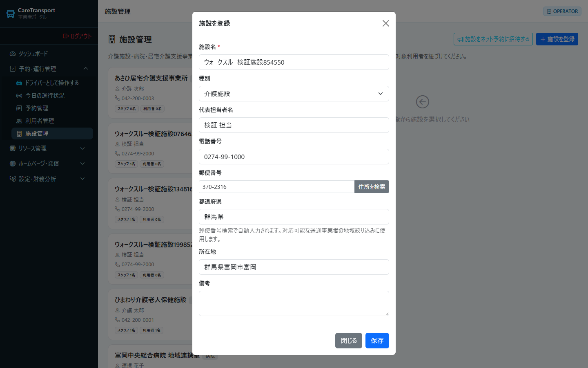The image size is (588, 368).
Task: Click the 施設名 input field
Action: 294,62
